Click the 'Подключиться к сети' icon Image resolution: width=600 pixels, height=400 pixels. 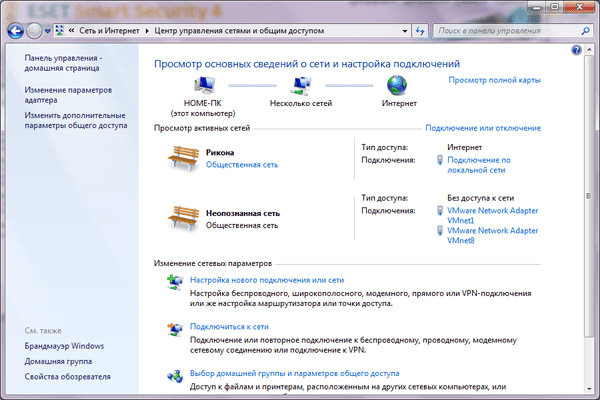(175, 329)
